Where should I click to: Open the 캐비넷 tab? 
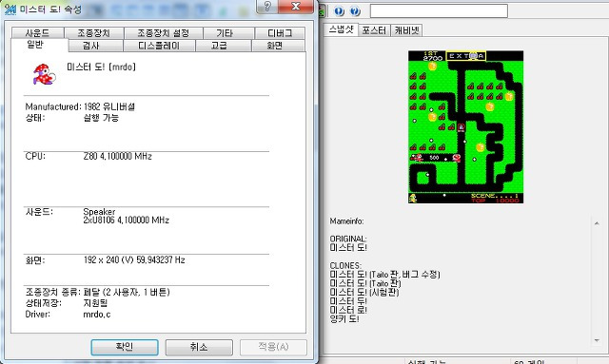pos(406,30)
